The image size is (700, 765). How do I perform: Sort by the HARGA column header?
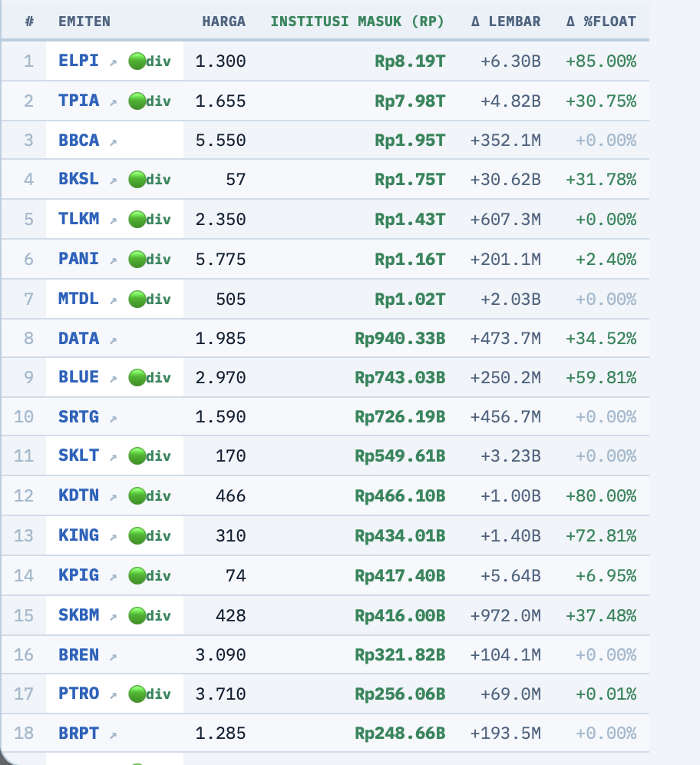coord(224,22)
